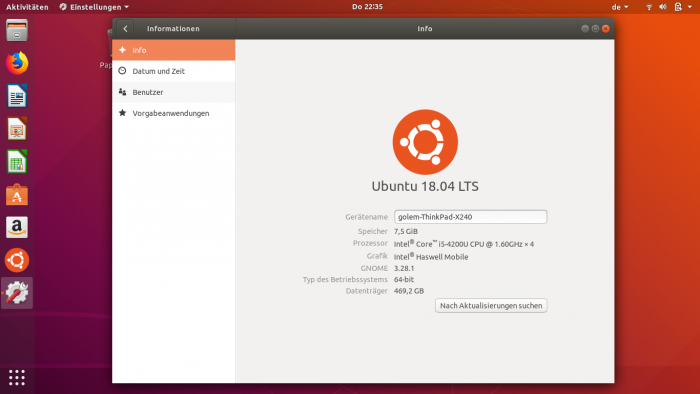
Task: Click the 64-bit OS type value
Action: (x=404, y=279)
